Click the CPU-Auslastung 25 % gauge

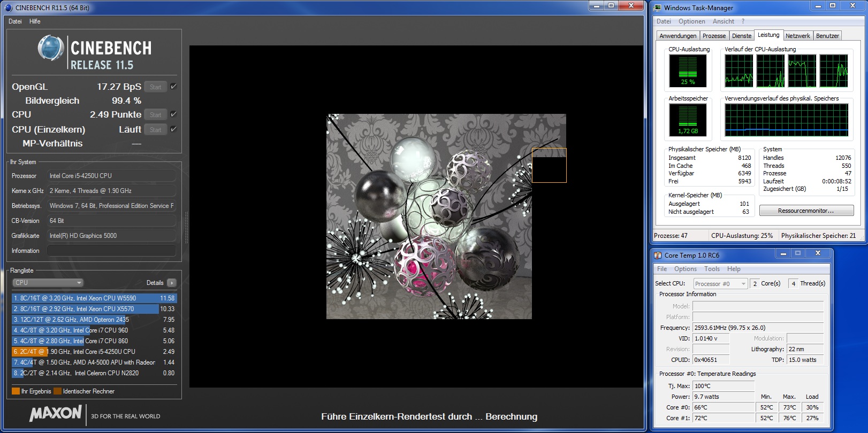click(688, 71)
